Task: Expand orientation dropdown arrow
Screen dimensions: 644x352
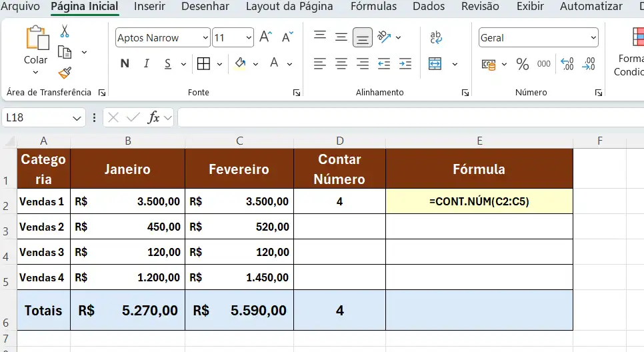Action: (399, 38)
